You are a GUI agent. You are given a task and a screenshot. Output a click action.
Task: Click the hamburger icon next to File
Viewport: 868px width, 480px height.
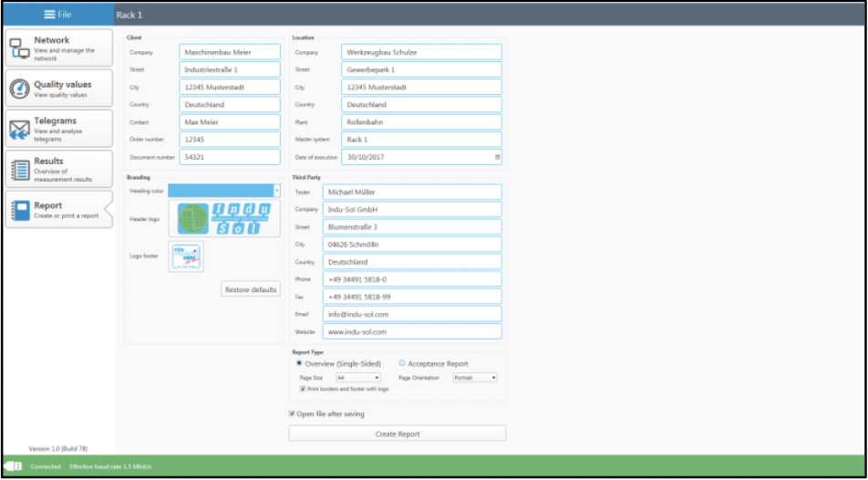[49, 15]
